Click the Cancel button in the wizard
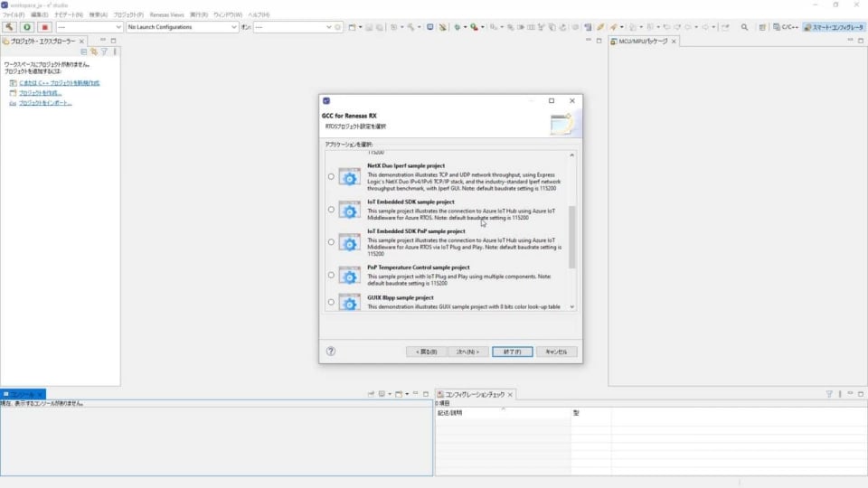The width and height of the screenshot is (868, 488). pos(556,352)
